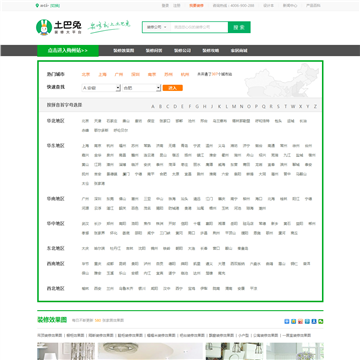Image resolution: width=360 pixels, height=360 pixels.
Task: Jump to letter M in the pinyin index
Action: coord(234,107)
